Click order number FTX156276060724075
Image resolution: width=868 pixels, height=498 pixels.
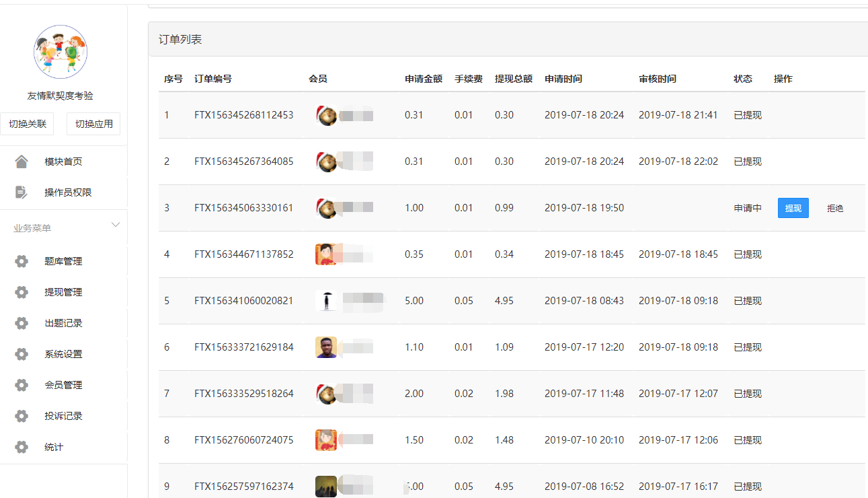pyautogui.click(x=244, y=440)
